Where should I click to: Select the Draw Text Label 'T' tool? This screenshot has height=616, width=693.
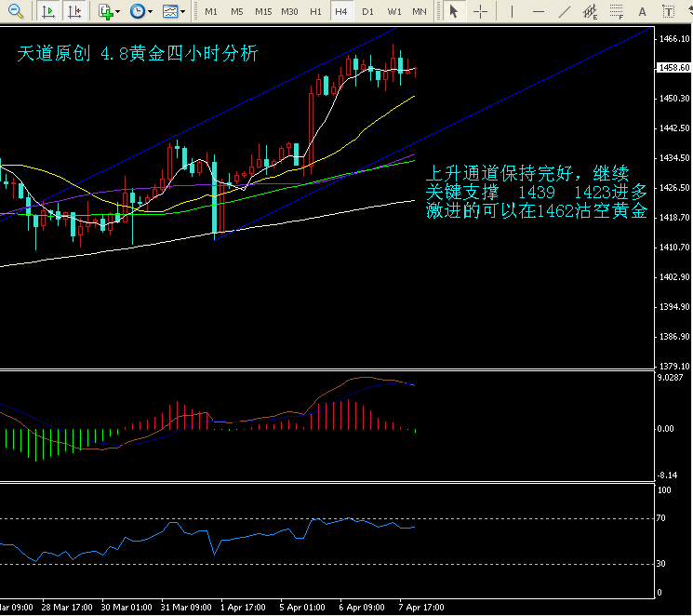click(x=668, y=11)
